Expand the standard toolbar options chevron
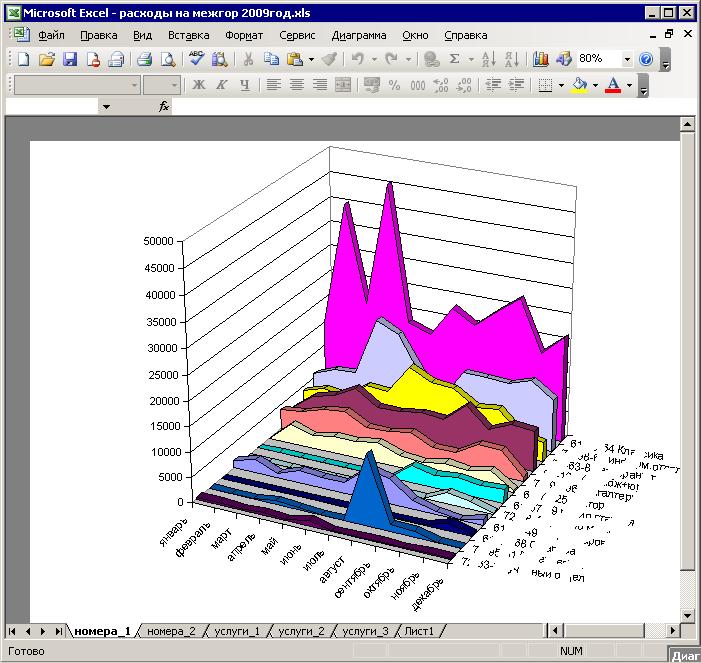This screenshot has height=663, width=701. pyautogui.click(x=666, y=59)
